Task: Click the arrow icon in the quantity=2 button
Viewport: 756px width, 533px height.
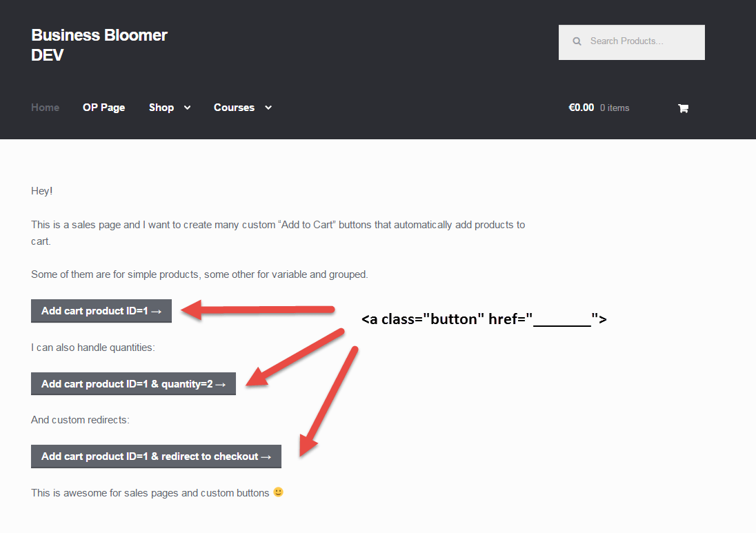Action: tap(221, 383)
